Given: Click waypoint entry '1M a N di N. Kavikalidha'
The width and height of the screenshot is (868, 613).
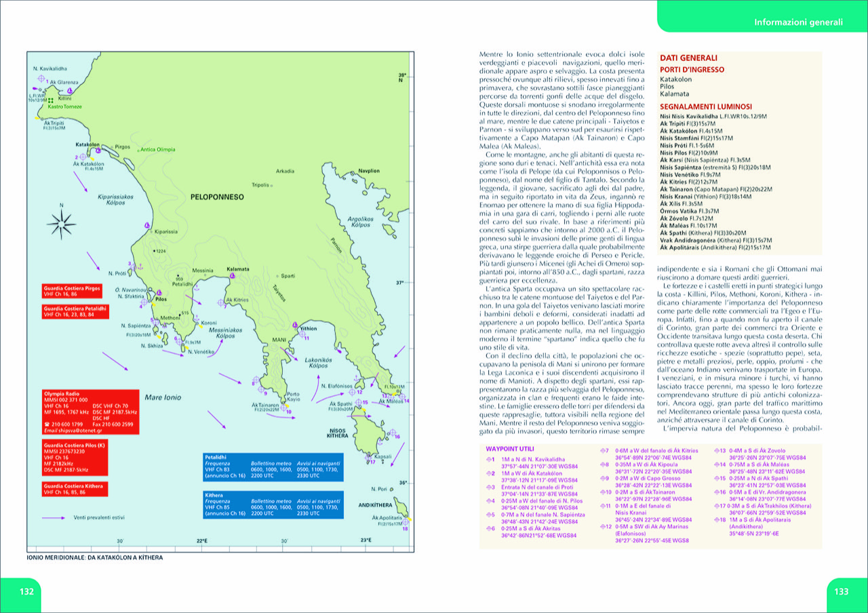Looking at the screenshot, I should 532,460.
